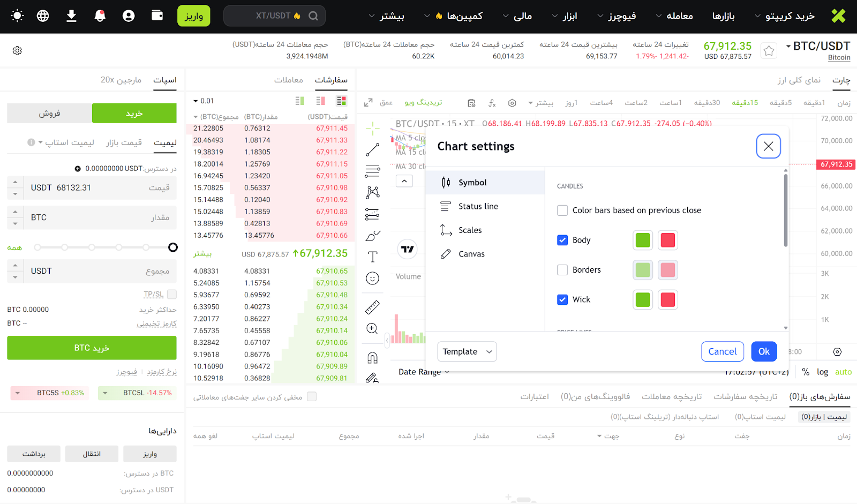Click the green Wick color swatch
This screenshot has height=504, width=857.
643,299
